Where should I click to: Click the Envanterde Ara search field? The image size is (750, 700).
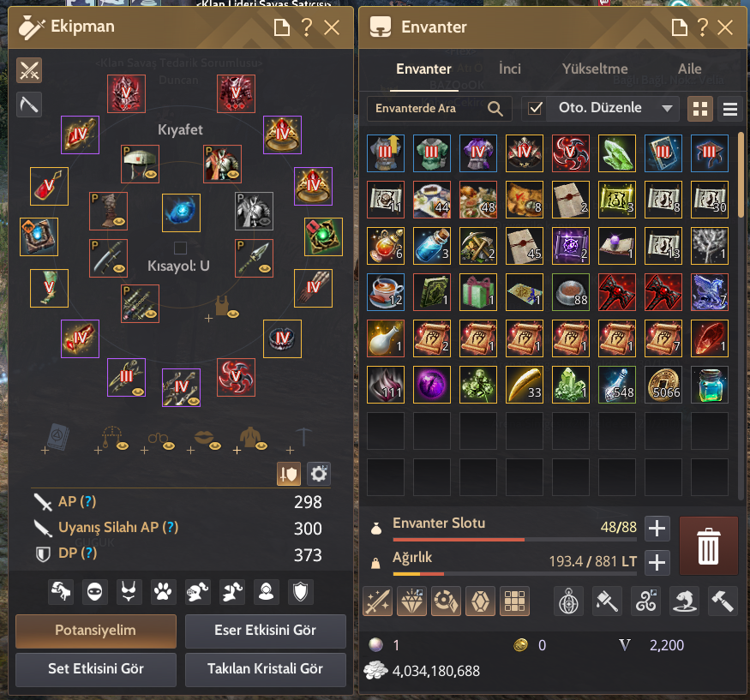[439, 109]
